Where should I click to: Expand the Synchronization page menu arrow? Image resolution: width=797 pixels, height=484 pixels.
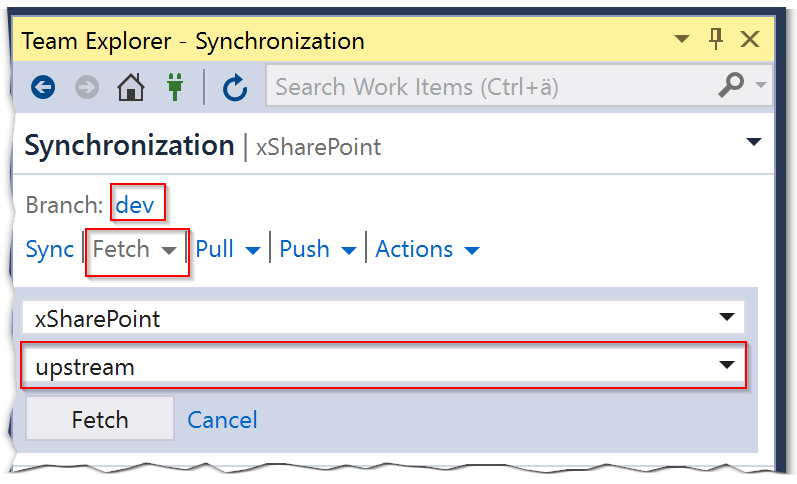pos(754,143)
